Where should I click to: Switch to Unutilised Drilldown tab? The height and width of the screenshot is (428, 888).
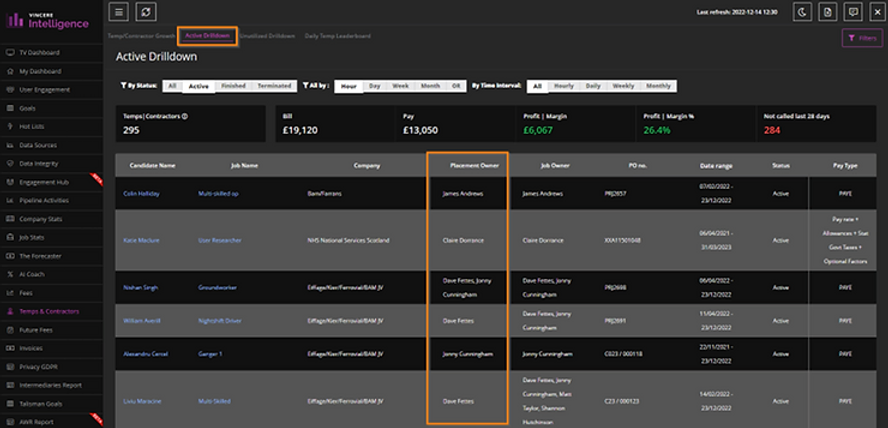(270, 36)
